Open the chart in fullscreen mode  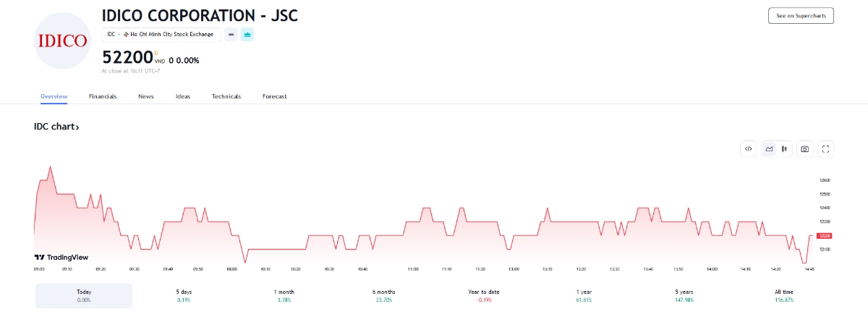826,149
